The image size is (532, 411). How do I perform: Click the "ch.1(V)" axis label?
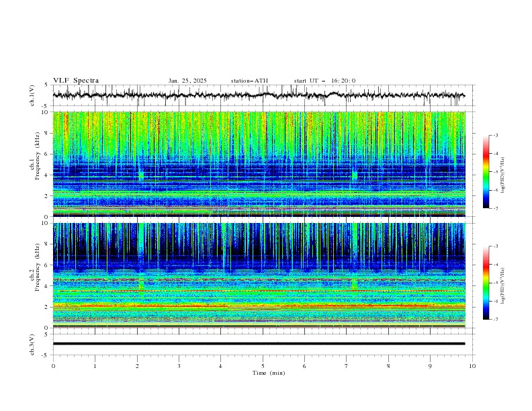32,95
